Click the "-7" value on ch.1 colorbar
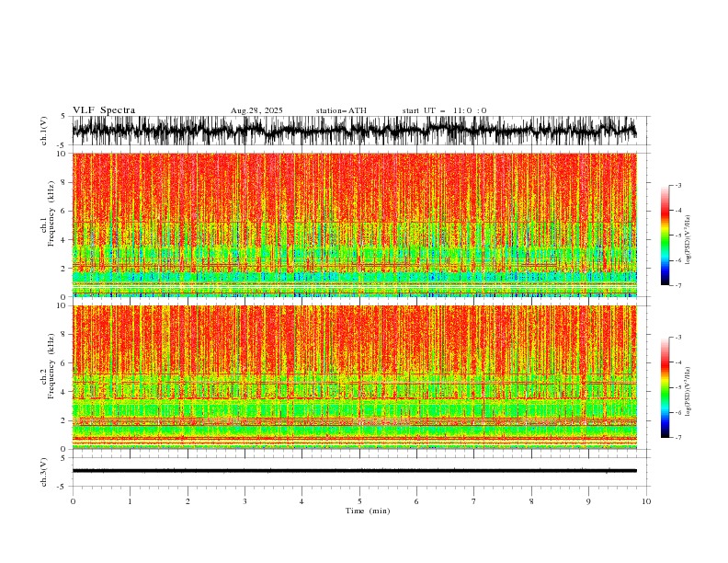This screenshot has height=563, width=728. (678, 286)
